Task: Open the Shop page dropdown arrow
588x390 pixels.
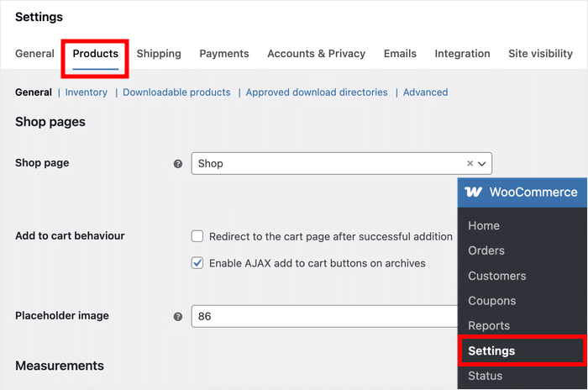Action: [482, 164]
